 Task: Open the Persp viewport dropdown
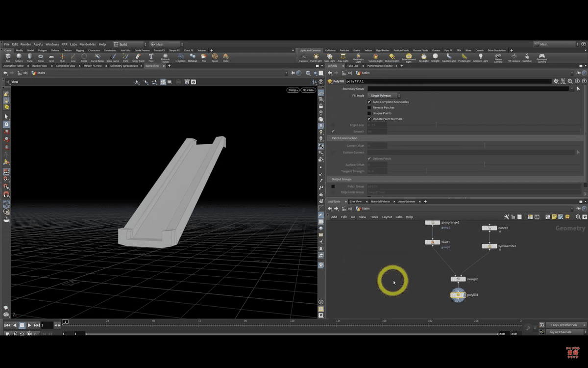click(x=293, y=90)
